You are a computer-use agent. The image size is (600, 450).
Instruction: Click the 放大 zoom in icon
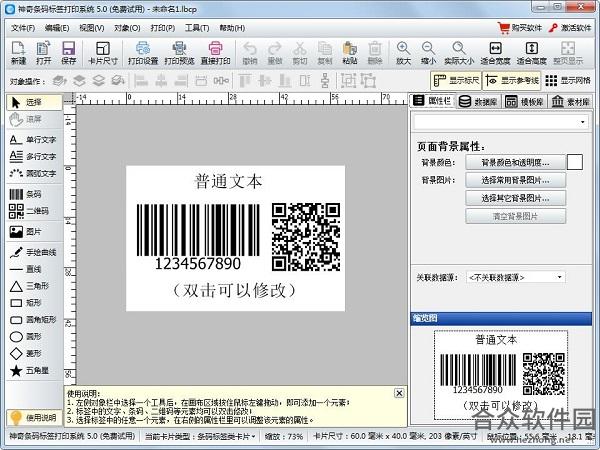pyautogui.click(x=403, y=53)
